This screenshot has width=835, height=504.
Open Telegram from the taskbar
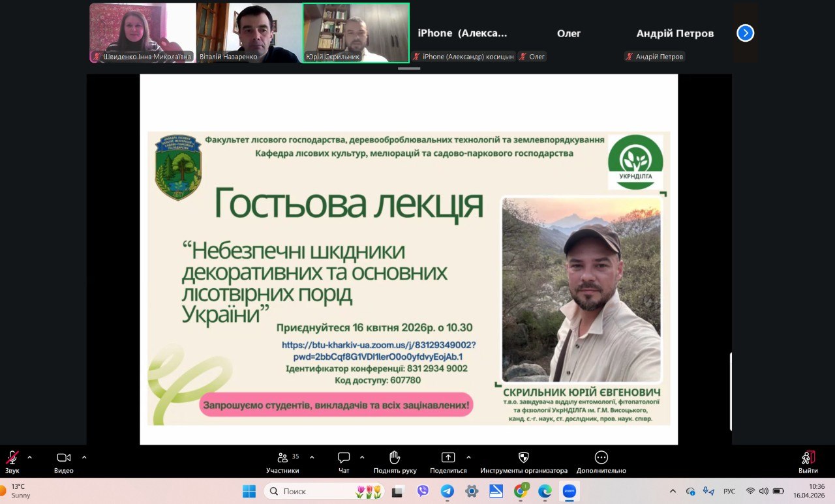(447, 491)
